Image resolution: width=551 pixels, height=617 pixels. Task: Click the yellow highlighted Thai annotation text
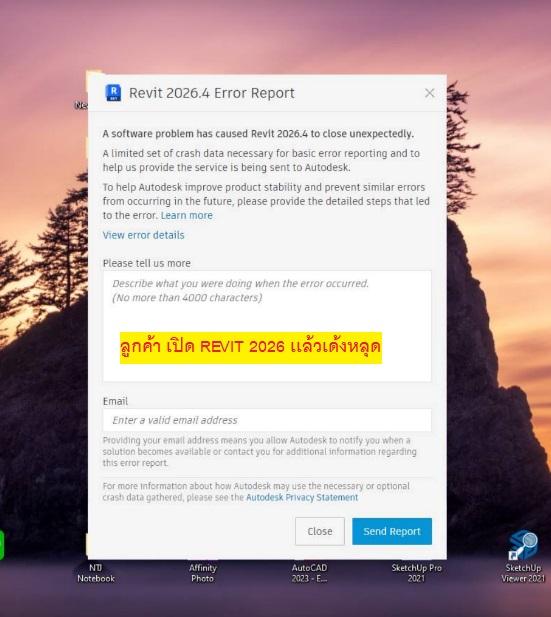pyautogui.click(x=251, y=347)
